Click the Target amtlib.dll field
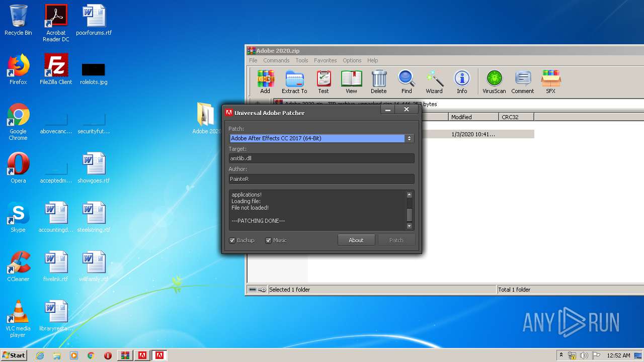 (x=321, y=158)
